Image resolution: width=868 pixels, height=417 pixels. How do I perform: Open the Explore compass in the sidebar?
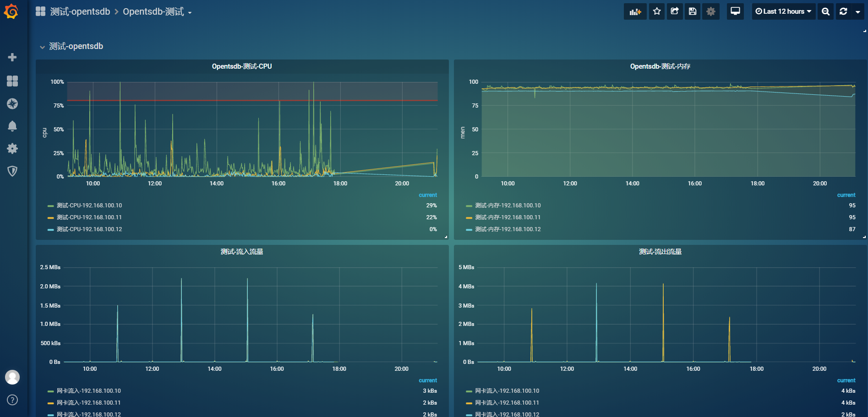12,103
